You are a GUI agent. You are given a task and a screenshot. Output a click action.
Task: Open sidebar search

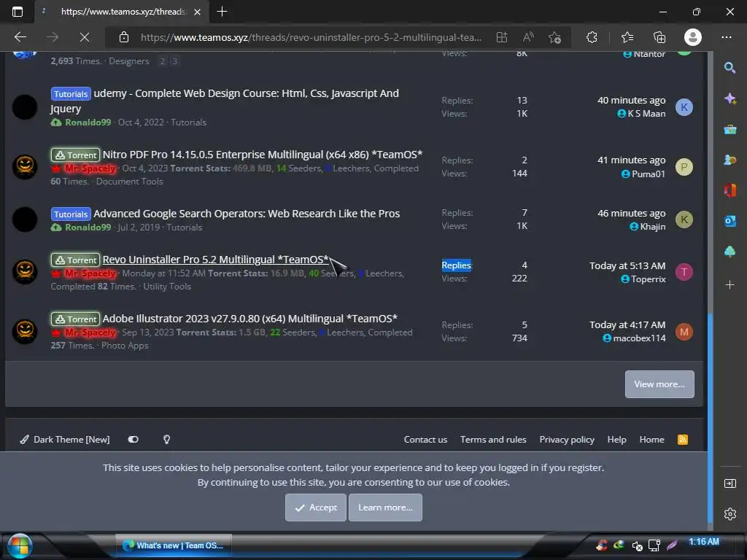[x=729, y=68]
